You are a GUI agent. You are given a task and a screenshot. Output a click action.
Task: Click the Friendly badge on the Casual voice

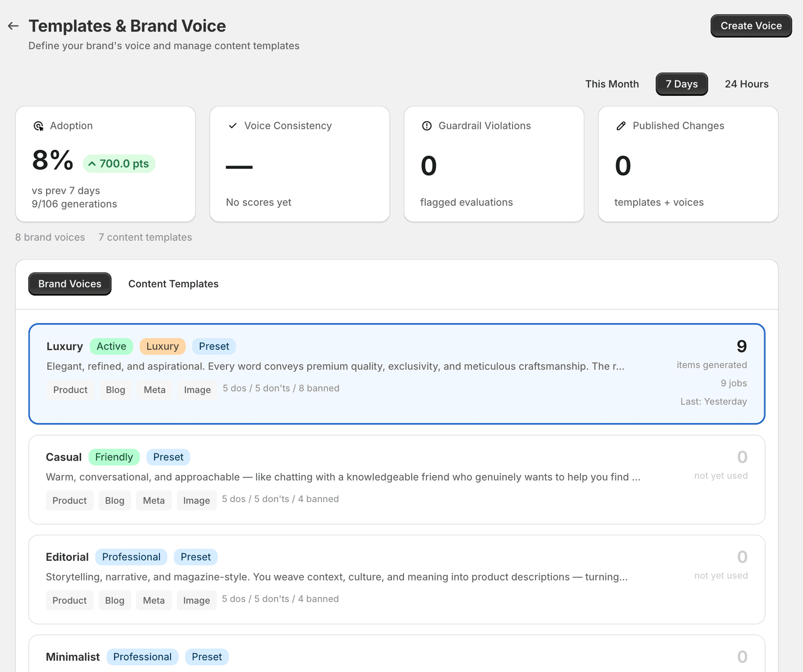tap(114, 457)
